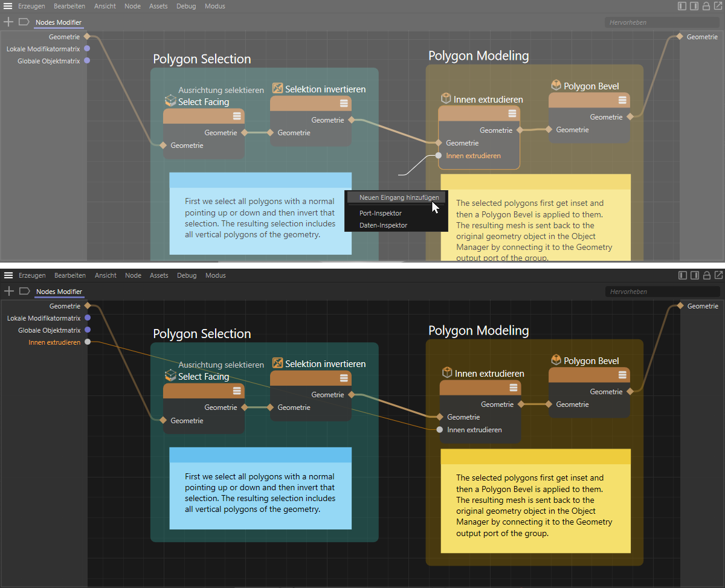Image resolution: width=725 pixels, height=588 pixels.
Task: Click yellow note header bar in lower Polygon Modeling group
Action: point(535,456)
